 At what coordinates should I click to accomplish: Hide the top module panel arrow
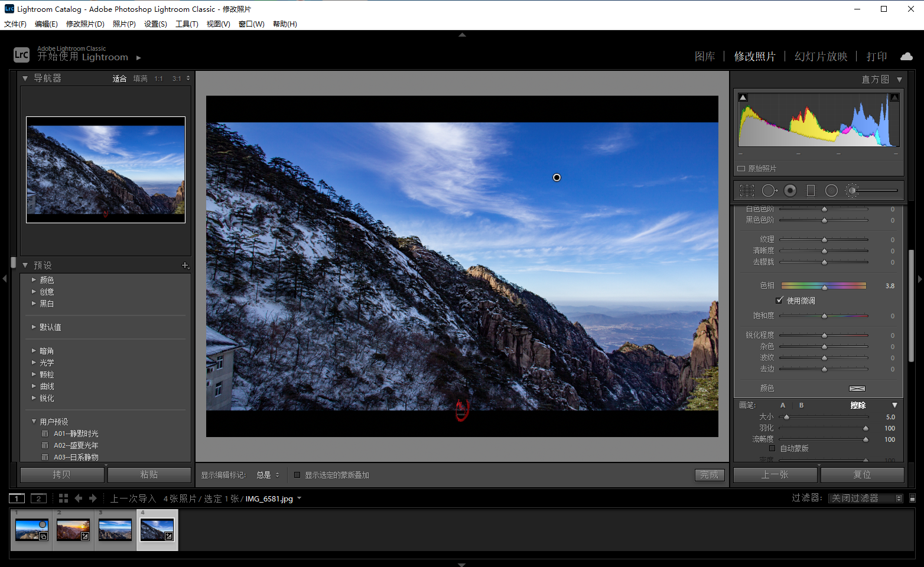(462, 35)
